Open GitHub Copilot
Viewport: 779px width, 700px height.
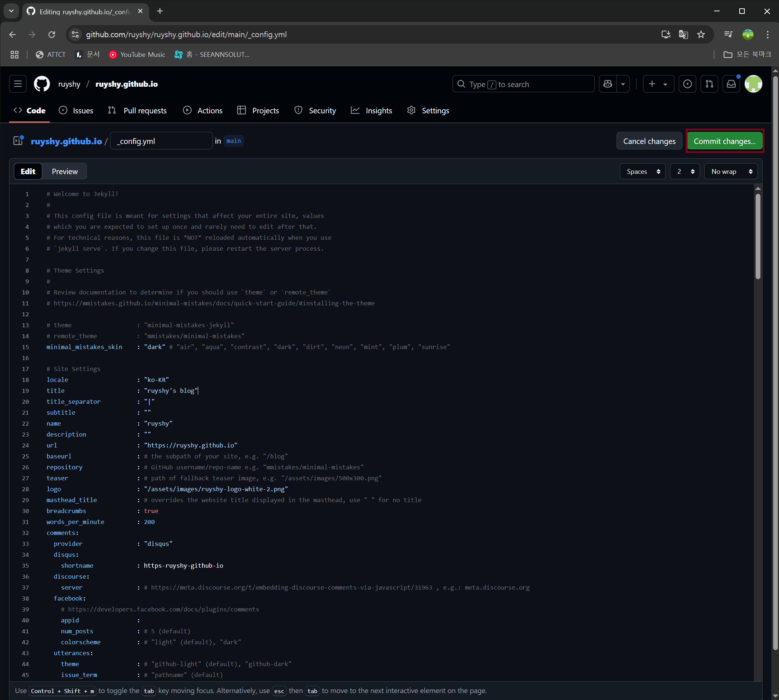pos(607,84)
